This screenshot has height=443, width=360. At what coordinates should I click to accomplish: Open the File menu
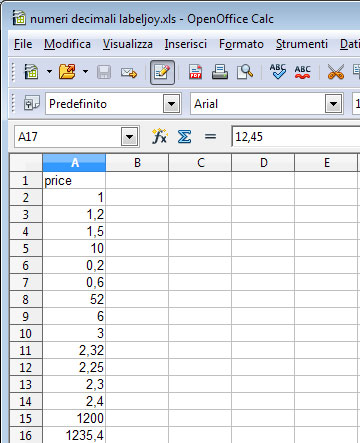coord(23,44)
